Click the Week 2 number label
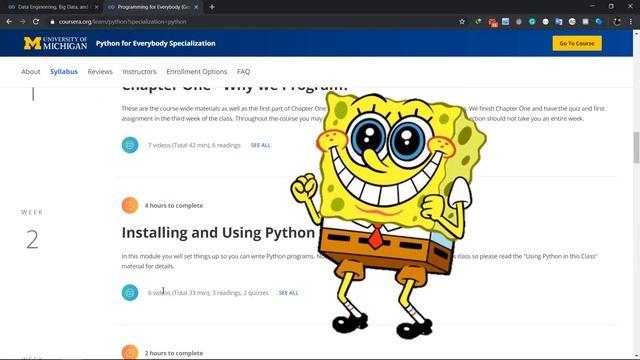 coord(32,240)
